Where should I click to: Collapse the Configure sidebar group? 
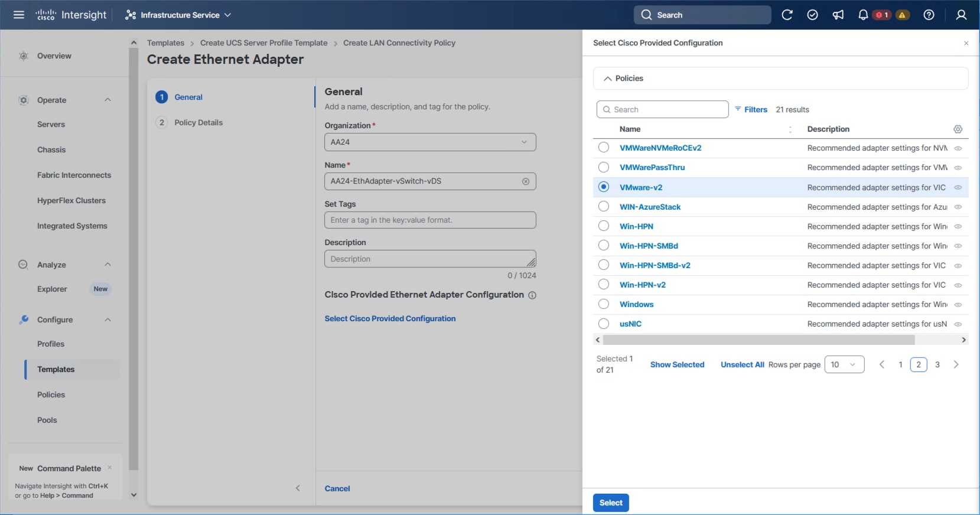coord(108,320)
